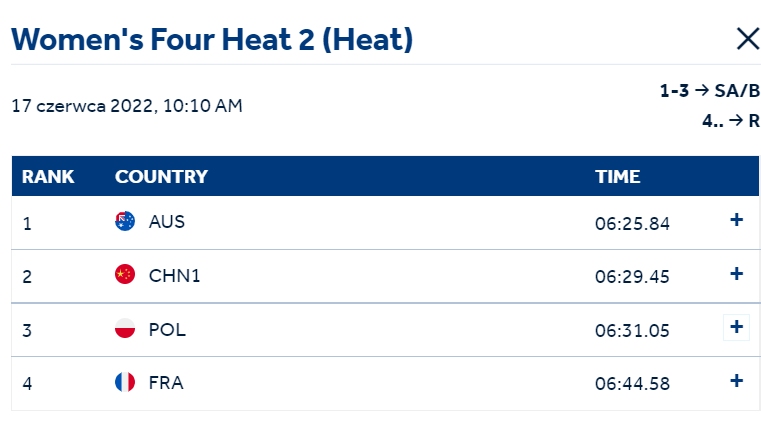Viewport: 761px width, 423px height.
Task: Expand the POL result details
Action: 736,327
